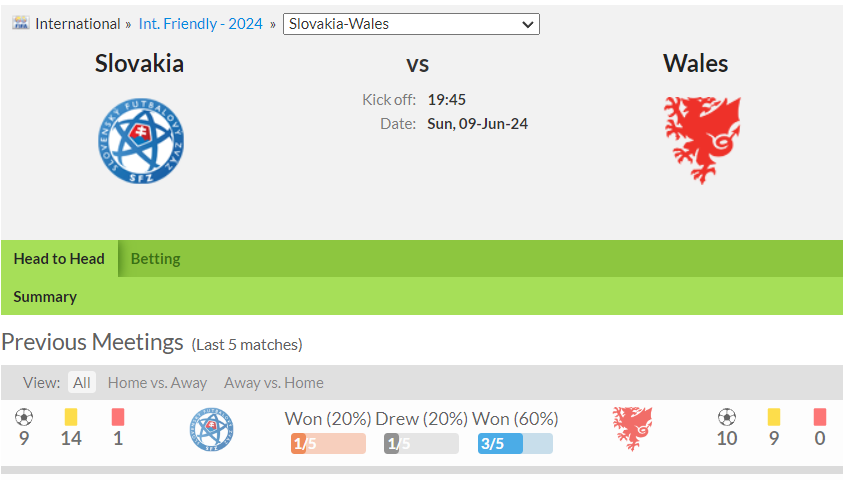Click Wales' red card icon
This screenshot has height=480, width=848.
tap(820, 417)
